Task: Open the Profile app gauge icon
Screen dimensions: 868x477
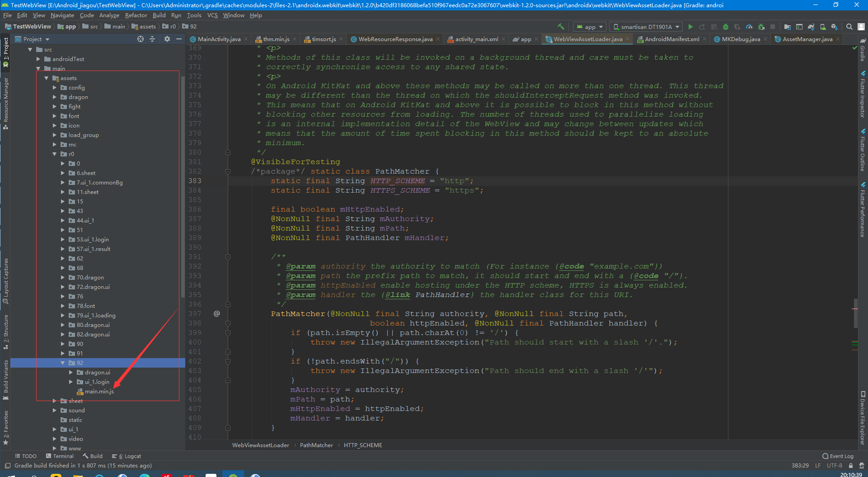Action: 749,27
